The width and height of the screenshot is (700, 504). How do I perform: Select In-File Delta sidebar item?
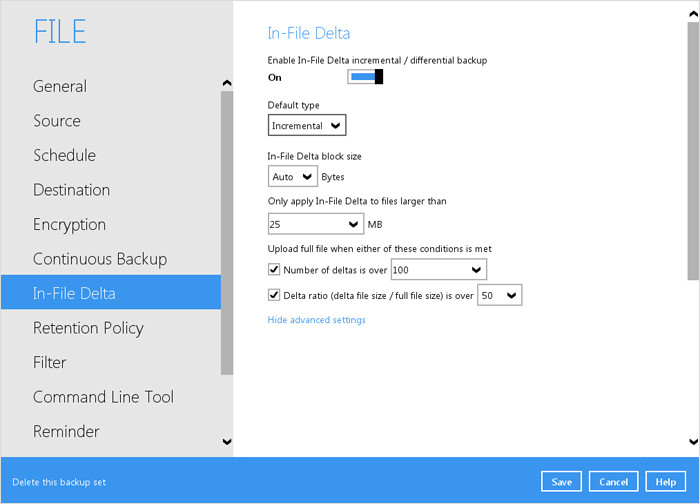coord(111,292)
